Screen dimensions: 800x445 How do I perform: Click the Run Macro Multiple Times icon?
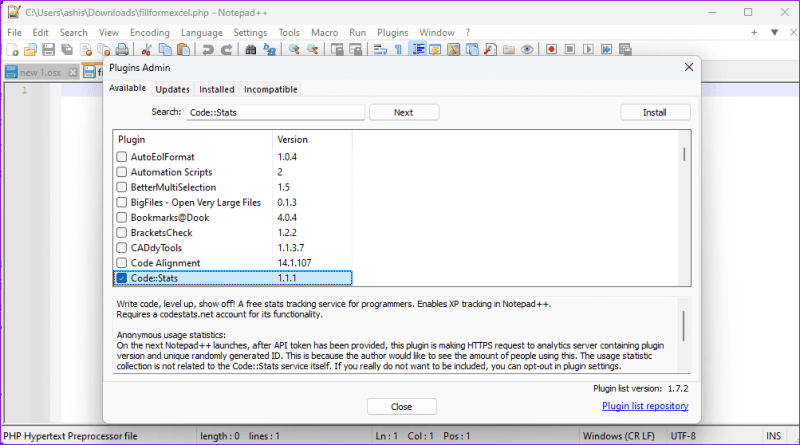tap(607, 50)
